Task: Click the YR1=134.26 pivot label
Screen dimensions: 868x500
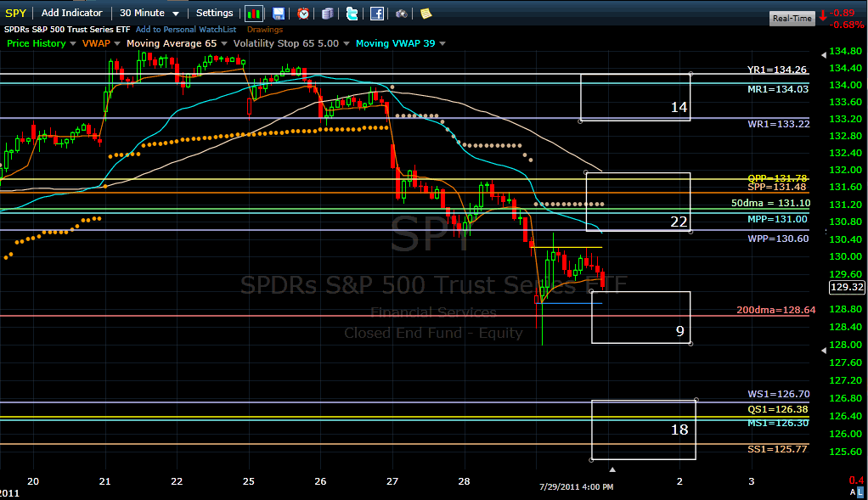Action: 776,70
